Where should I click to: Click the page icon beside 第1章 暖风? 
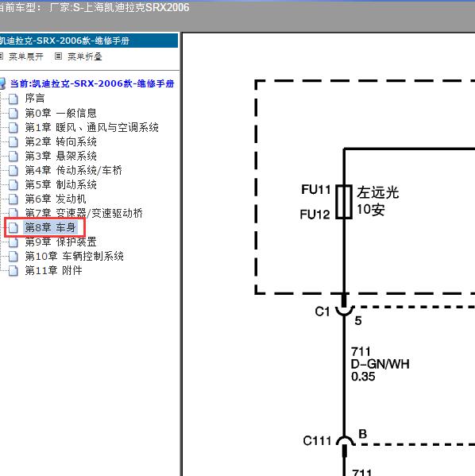[13, 127]
